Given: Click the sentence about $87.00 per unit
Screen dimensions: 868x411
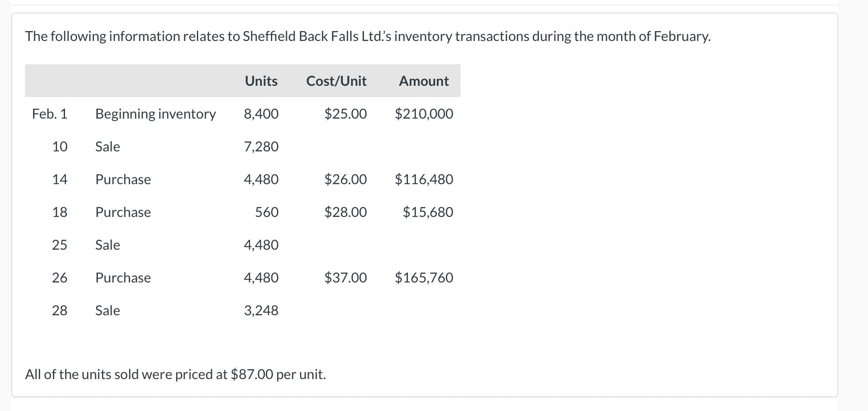Looking at the screenshot, I should [175, 374].
